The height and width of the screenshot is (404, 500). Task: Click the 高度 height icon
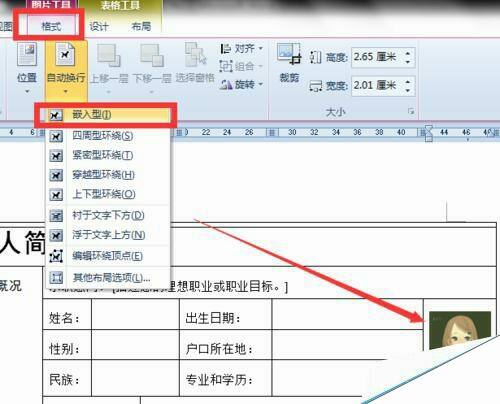315,57
